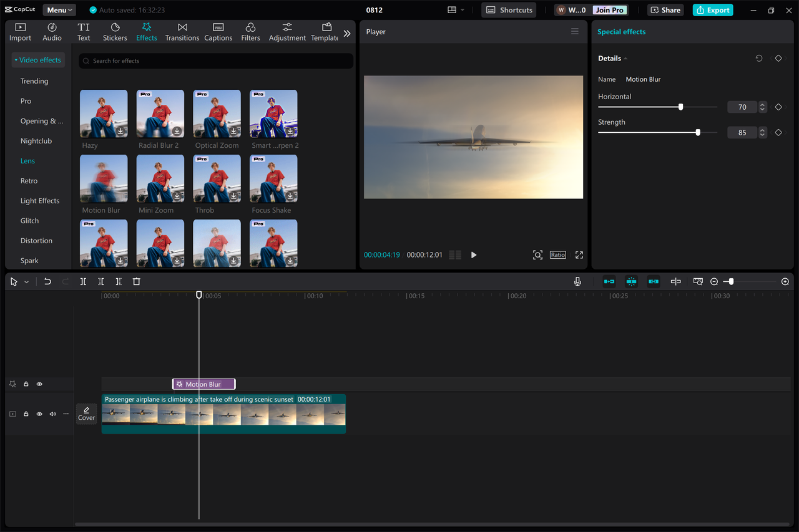
Task: Switch to the Audio tab
Action: coord(52,31)
